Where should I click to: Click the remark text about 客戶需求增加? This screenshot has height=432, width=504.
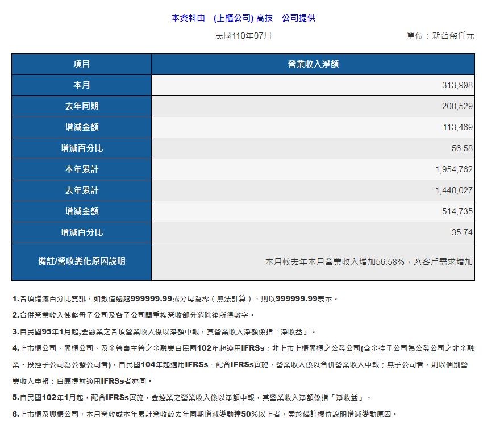[x=369, y=262]
